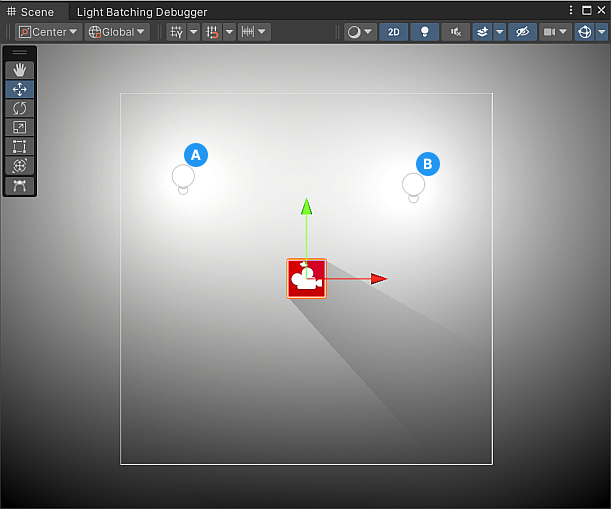Toggle scene audio mute button
The image size is (611, 509).
coord(455,32)
